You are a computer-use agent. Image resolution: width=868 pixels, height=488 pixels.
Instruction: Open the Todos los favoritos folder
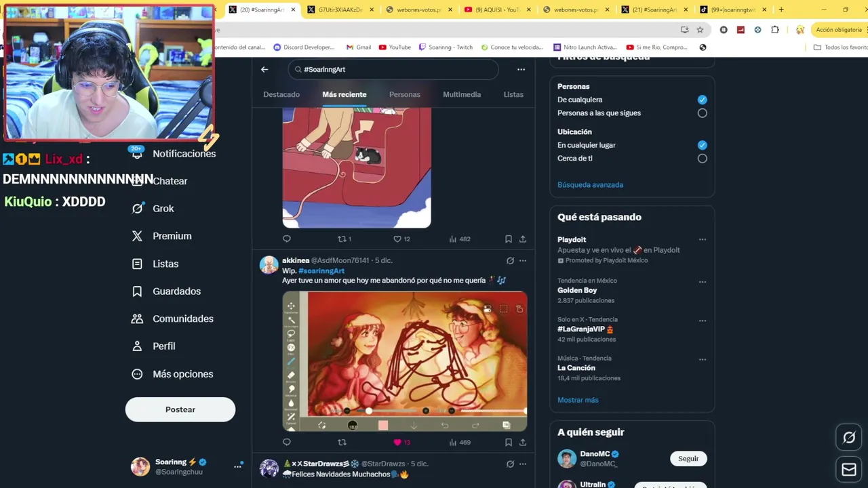coord(840,47)
